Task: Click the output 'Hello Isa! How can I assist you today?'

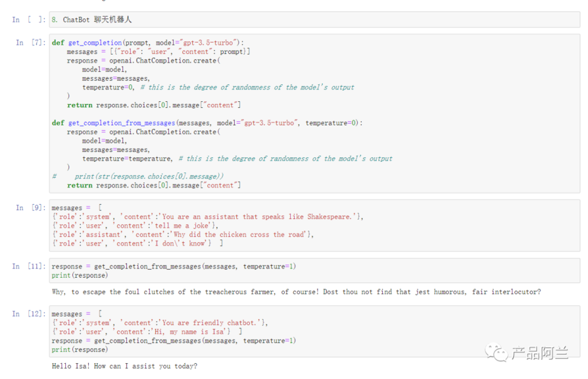Action: 125,366
